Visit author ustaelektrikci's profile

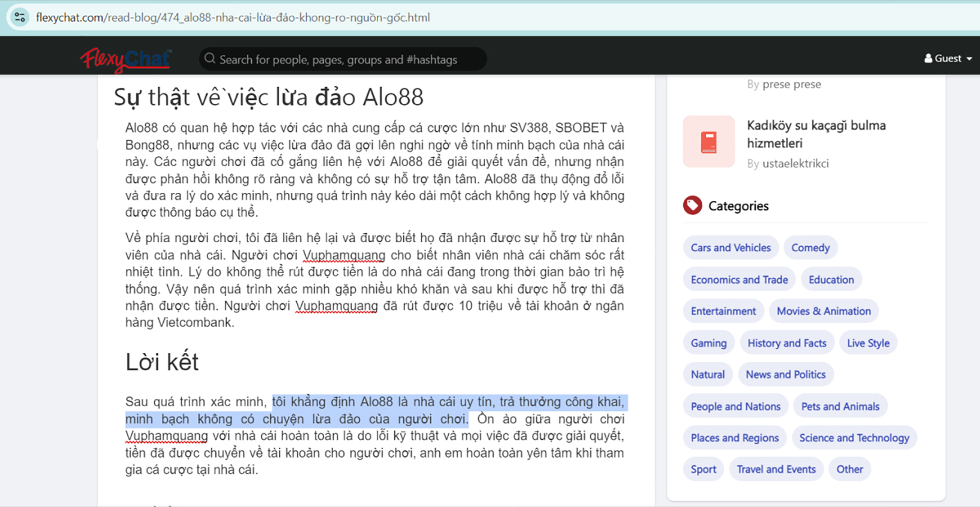coord(795,164)
